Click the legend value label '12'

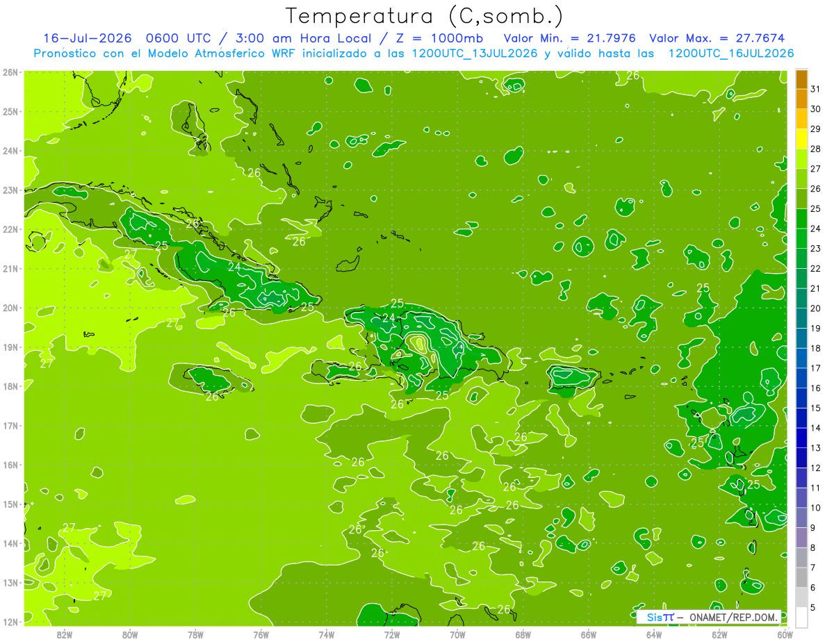click(x=815, y=468)
